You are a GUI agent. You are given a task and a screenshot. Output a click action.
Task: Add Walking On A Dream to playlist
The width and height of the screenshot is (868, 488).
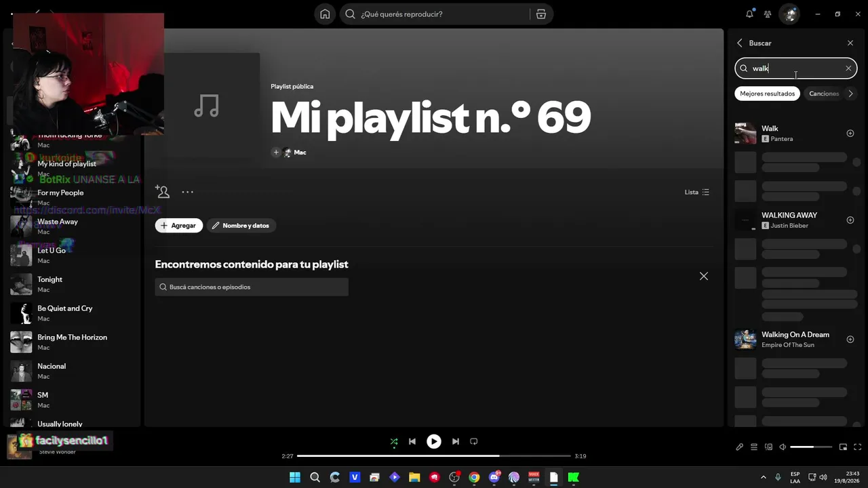(850, 340)
